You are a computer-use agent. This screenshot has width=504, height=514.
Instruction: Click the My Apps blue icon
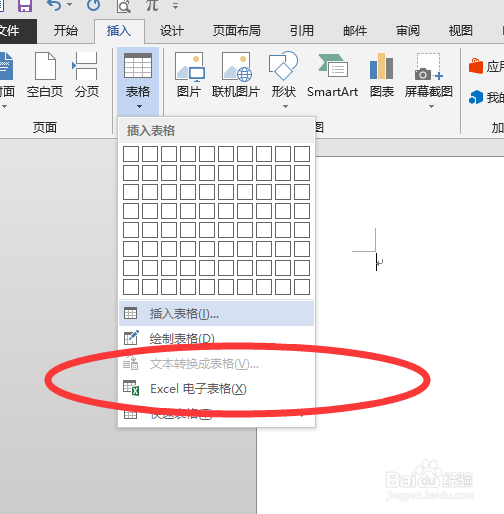(x=476, y=97)
